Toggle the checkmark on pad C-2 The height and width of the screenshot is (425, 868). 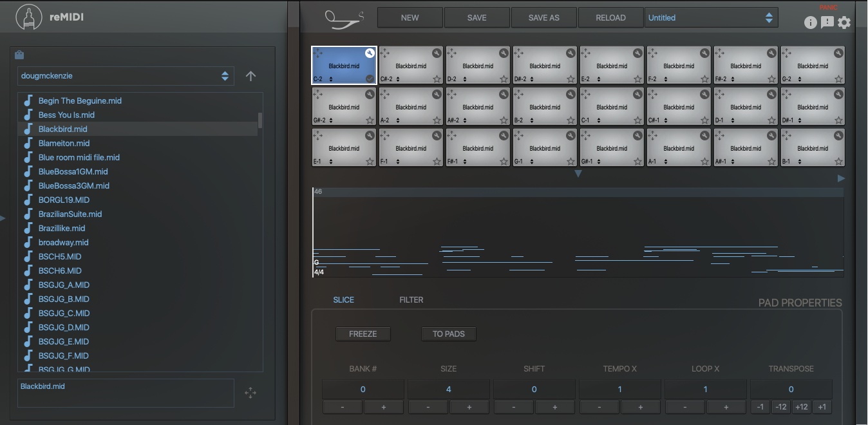370,79
